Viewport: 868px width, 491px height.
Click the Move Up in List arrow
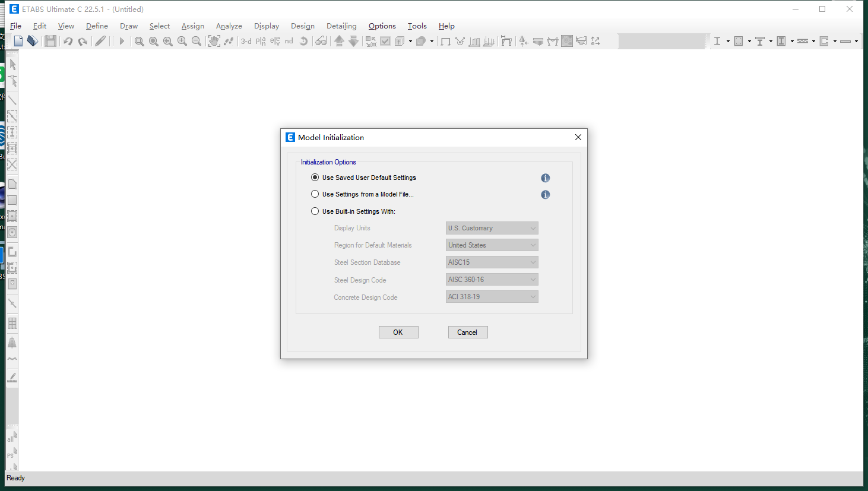[339, 41]
